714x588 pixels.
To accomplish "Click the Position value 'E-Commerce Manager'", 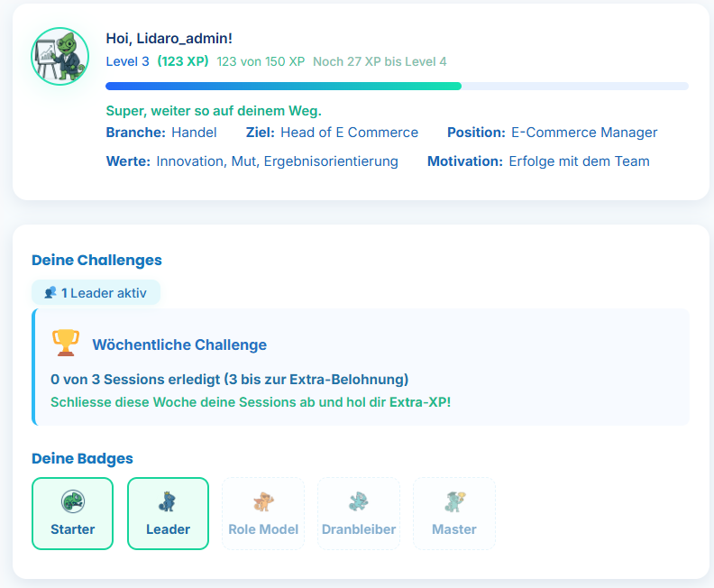I will pyautogui.click(x=584, y=133).
